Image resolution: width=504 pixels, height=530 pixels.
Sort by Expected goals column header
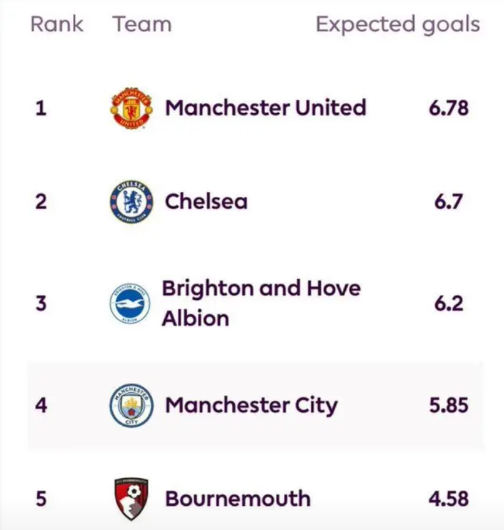(x=398, y=25)
